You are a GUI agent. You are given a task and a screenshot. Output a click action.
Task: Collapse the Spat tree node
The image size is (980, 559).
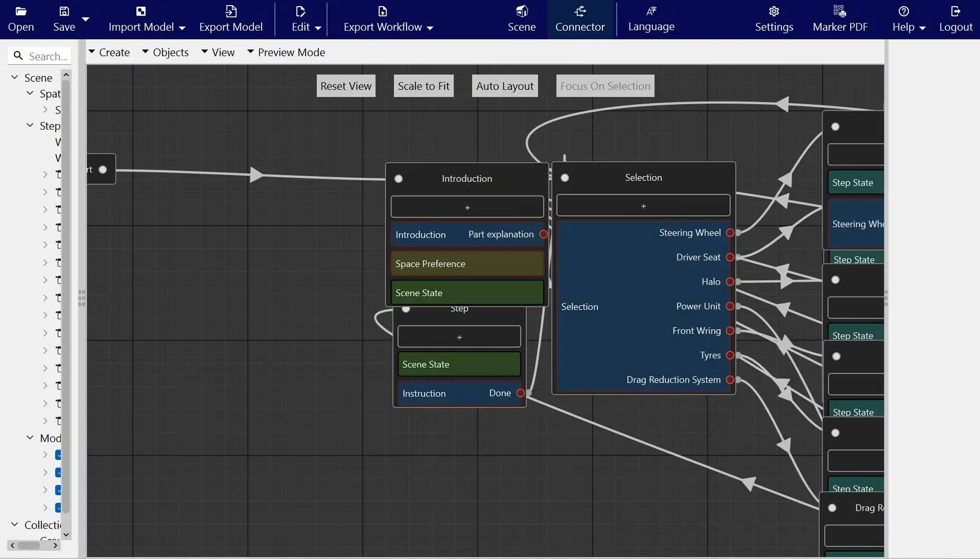click(x=30, y=93)
